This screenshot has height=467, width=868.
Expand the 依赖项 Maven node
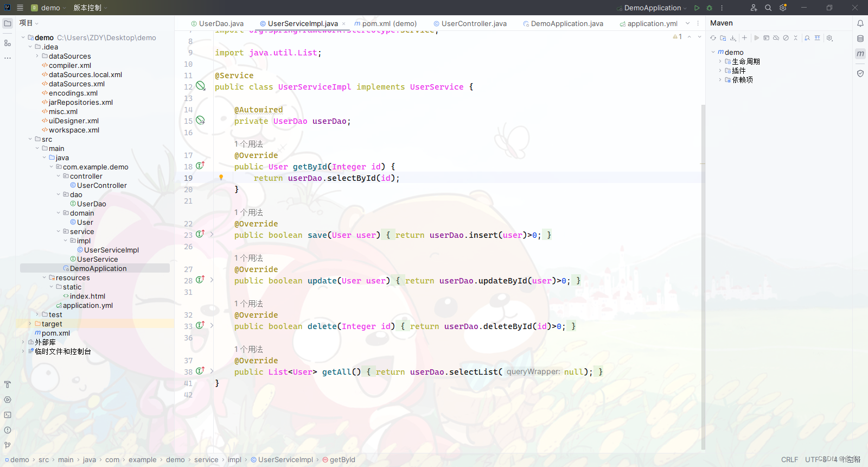point(720,80)
